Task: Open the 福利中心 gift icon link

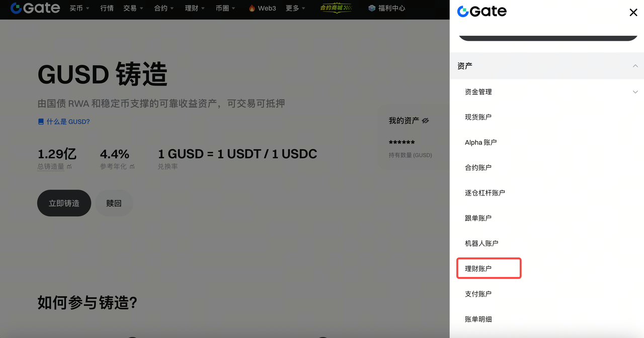Action: point(372,8)
